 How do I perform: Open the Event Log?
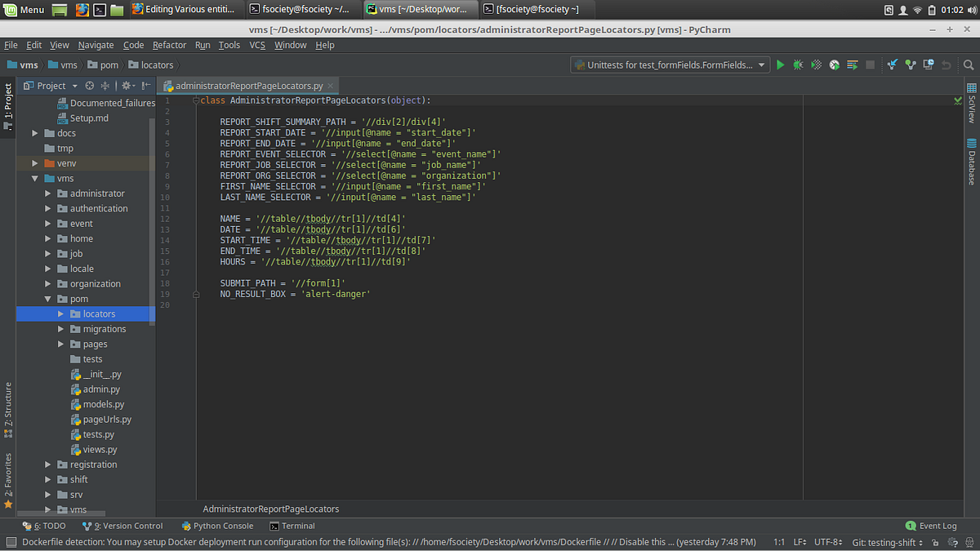pos(930,526)
